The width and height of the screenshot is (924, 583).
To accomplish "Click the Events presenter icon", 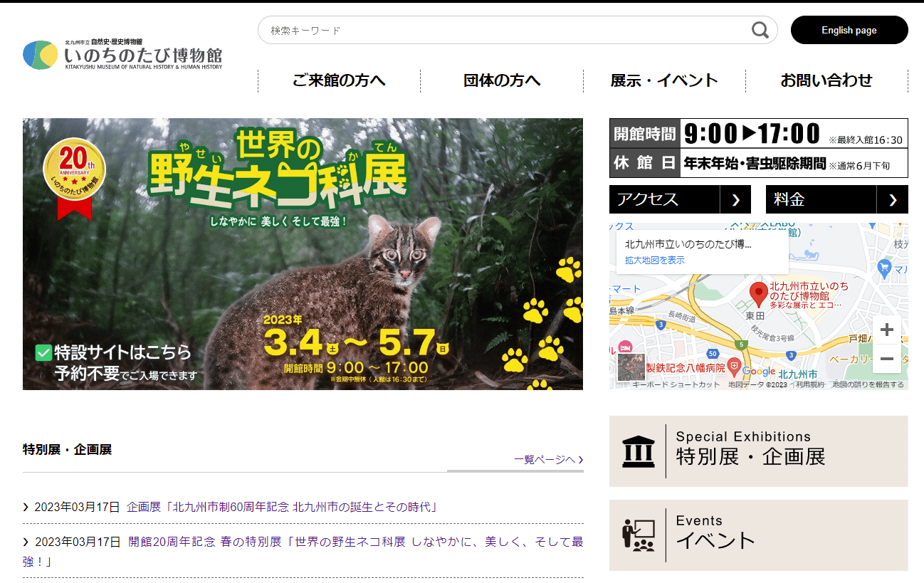I will click(638, 535).
